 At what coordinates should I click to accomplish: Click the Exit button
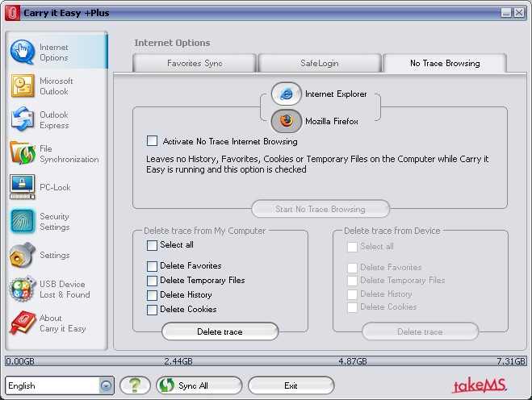(x=291, y=385)
